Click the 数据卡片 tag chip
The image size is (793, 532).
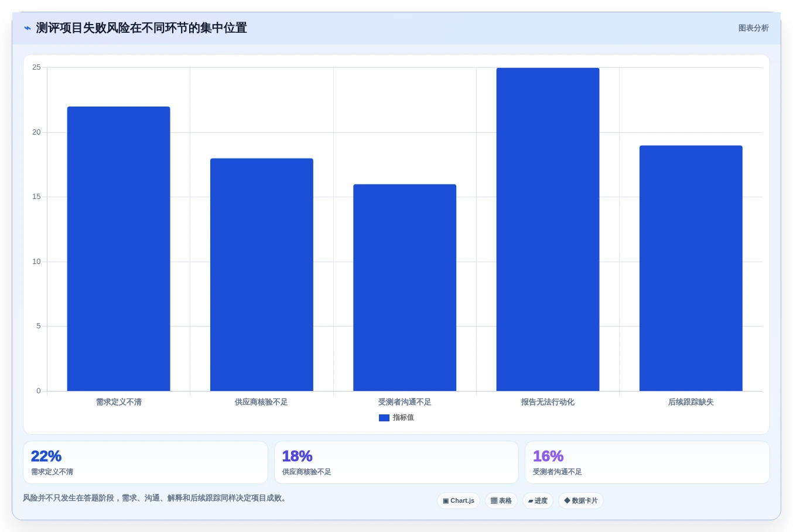(581, 501)
